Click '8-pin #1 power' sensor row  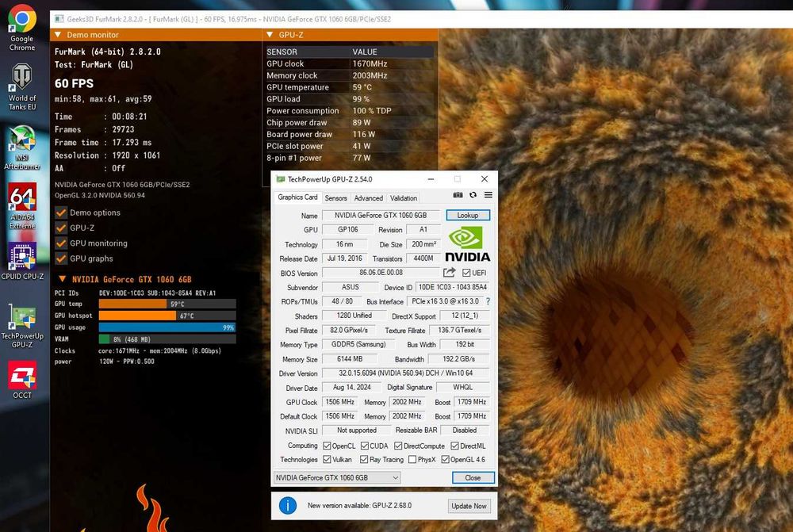(350, 158)
